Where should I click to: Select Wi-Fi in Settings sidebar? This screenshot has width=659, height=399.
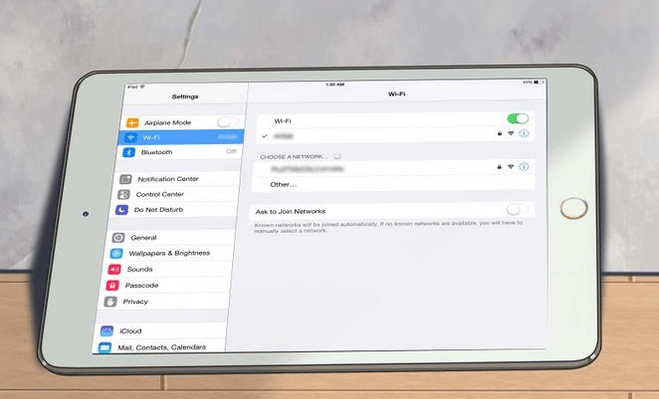click(181, 137)
